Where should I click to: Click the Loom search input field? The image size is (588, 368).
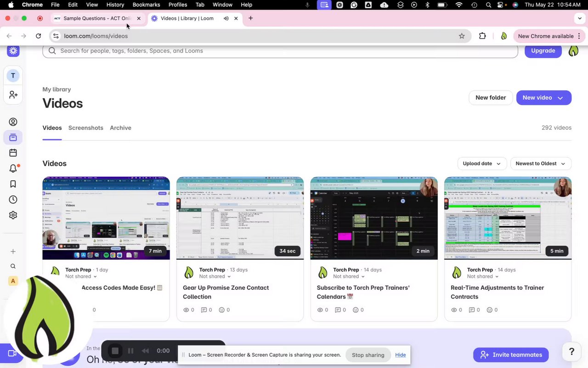(280, 51)
